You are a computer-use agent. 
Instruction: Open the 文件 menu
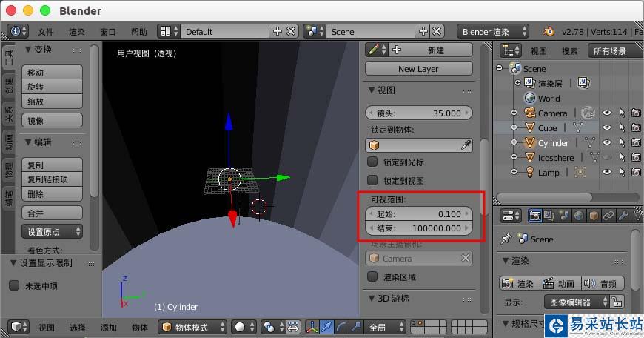click(x=46, y=32)
